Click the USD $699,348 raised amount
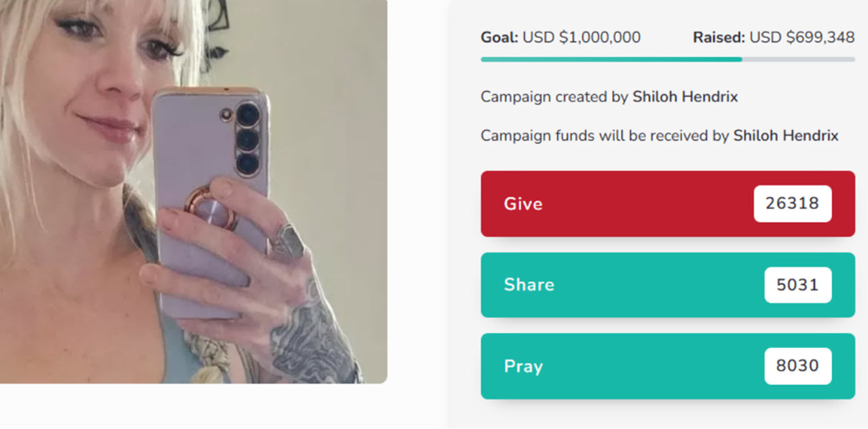 click(x=802, y=37)
